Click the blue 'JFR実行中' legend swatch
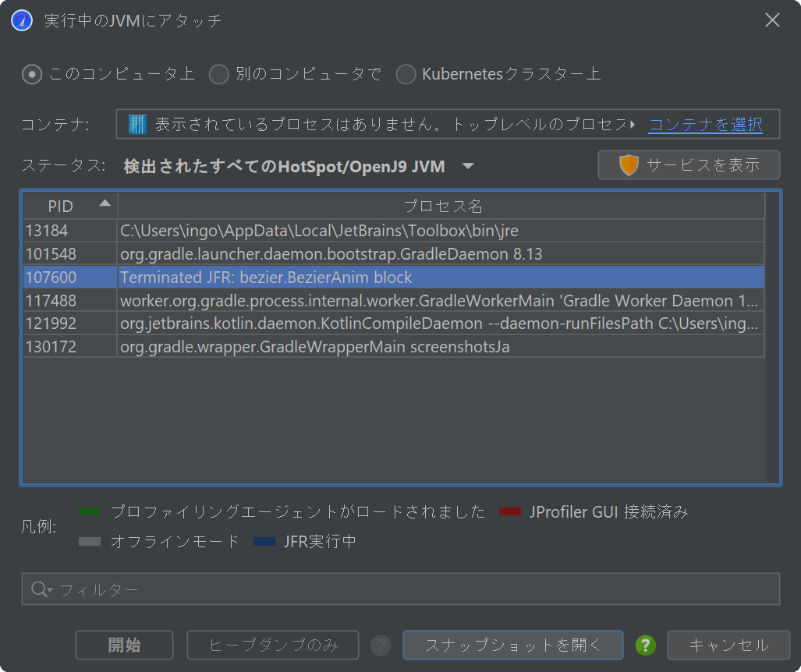 [x=264, y=541]
